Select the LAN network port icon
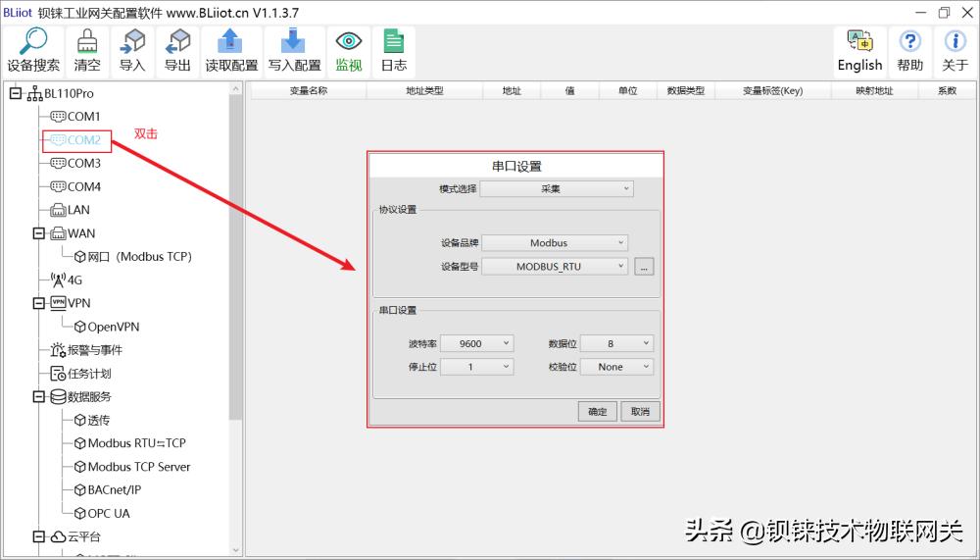Viewport: 980px width, 560px height. click(58, 210)
